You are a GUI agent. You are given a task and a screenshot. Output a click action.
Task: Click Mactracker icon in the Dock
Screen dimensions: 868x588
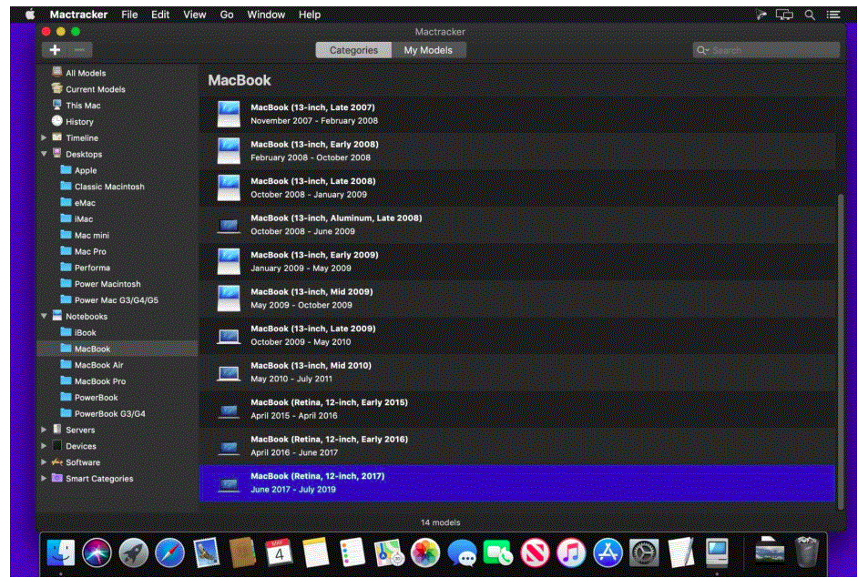pyautogui.click(x=717, y=553)
